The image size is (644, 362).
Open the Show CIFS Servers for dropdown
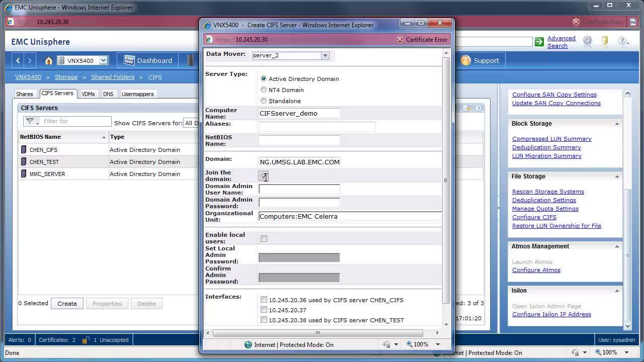(192, 123)
